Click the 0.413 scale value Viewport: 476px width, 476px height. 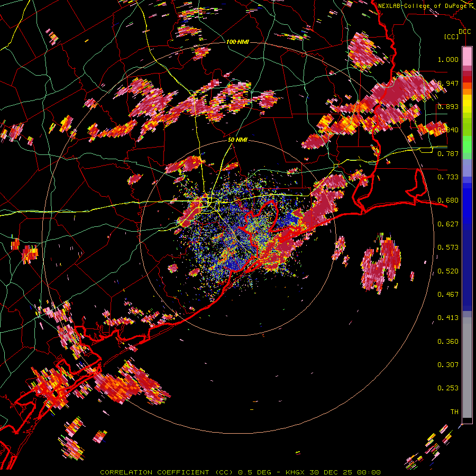[x=448, y=318]
